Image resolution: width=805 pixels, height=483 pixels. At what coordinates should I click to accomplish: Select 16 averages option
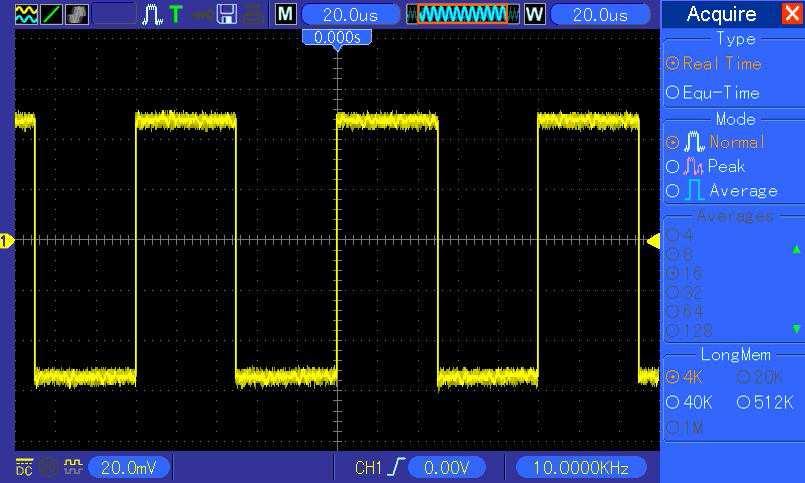(684, 273)
